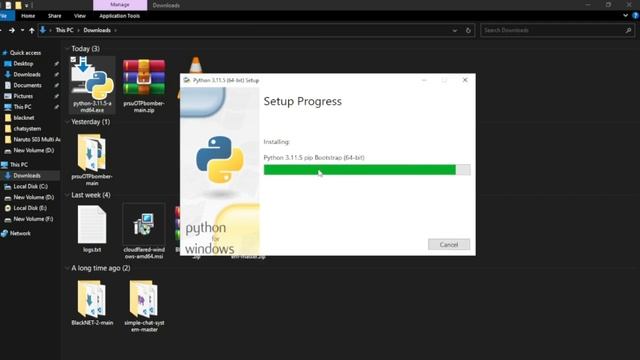640x360 pixels.
Task: Open Pictures in Quick access
Action: coord(23,96)
